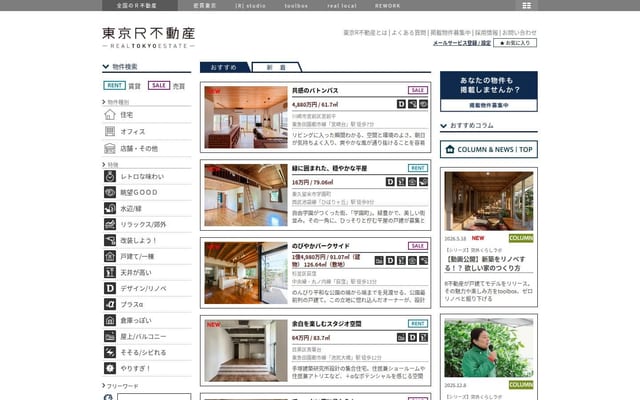Toggle the SALE filter badge
Image resolution: width=640 pixels, height=400 pixels.
point(159,85)
